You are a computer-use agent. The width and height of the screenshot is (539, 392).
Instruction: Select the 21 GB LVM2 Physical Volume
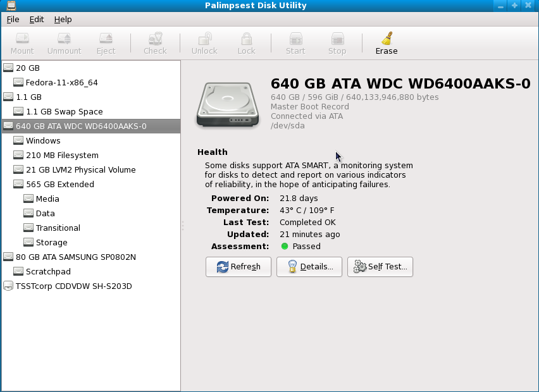tap(91, 169)
